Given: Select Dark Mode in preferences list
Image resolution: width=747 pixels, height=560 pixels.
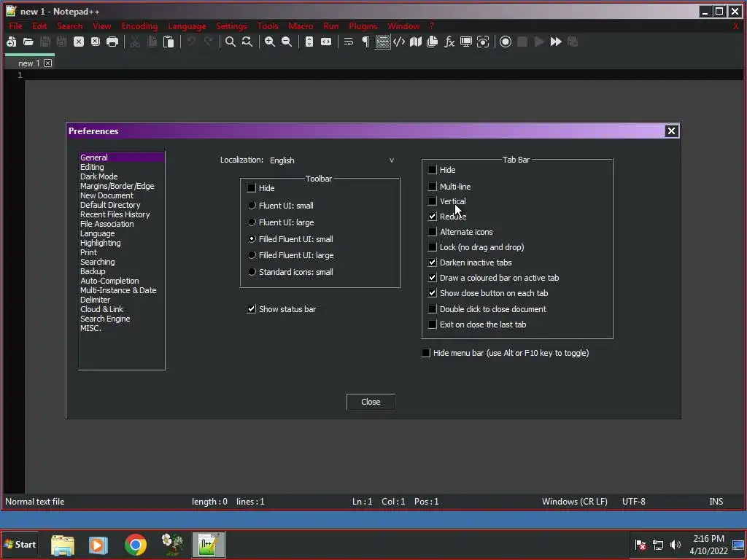Looking at the screenshot, I should click(x=98, y=176).
